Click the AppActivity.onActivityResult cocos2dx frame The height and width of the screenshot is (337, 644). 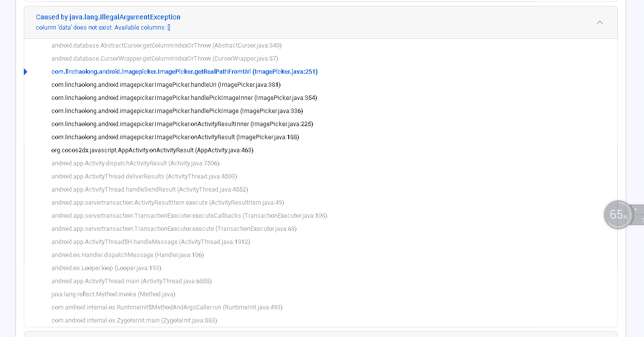152,150
